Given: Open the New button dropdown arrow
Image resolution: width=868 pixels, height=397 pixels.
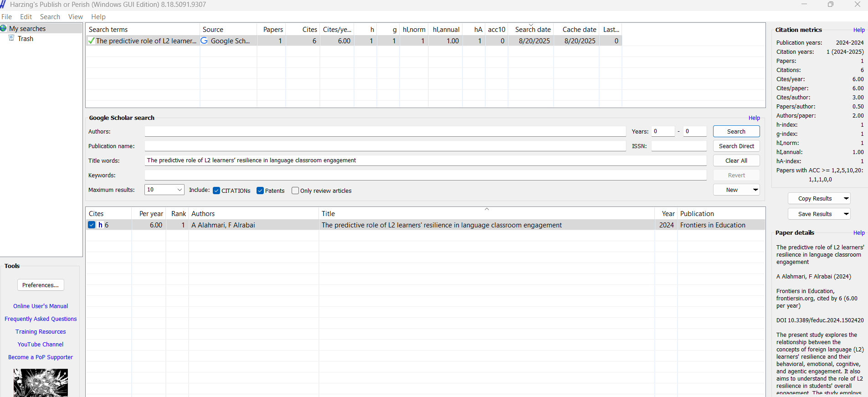Looking at the screenshot, I should click(x=755, y=190).
